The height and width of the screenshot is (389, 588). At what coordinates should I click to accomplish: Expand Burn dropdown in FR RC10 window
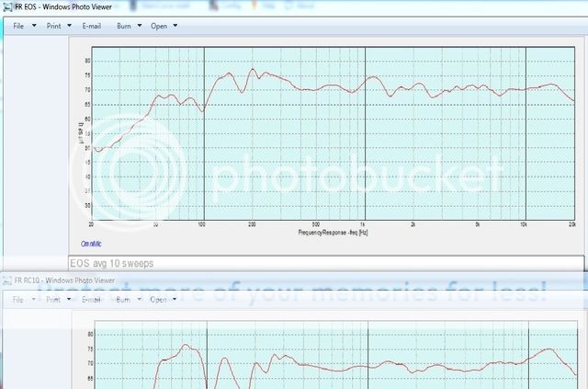tap(130, 299)
